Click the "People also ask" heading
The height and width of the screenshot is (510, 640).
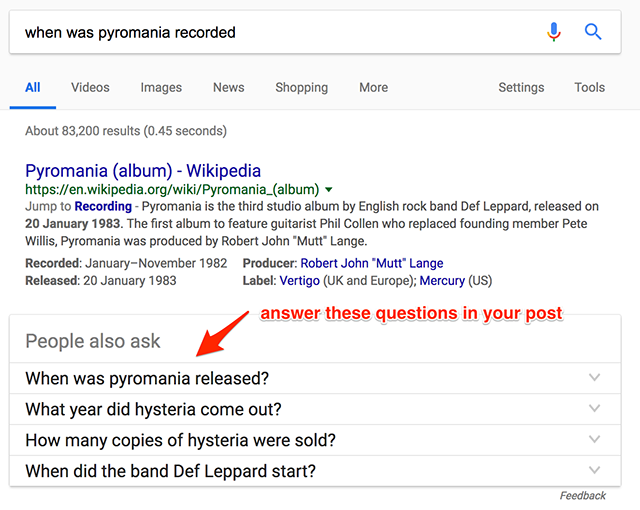click(x=93, y=341)
